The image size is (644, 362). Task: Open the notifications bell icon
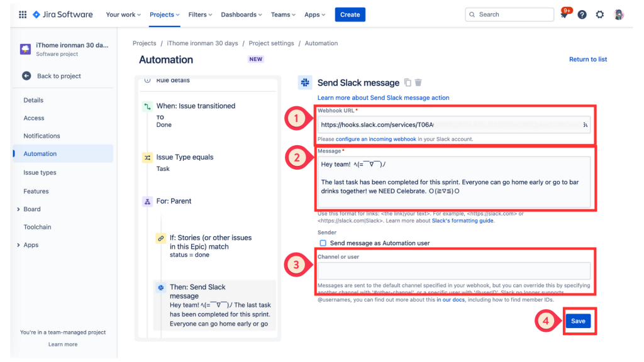pos(564,15)
